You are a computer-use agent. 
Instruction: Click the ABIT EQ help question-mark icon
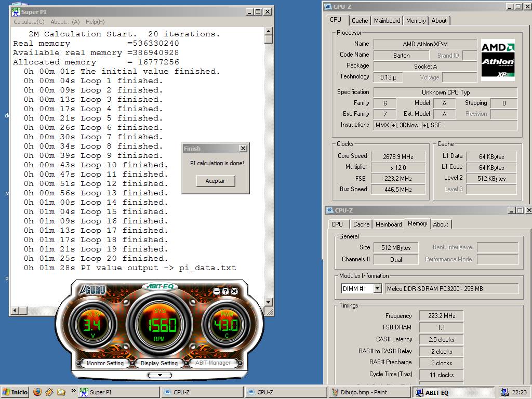coord(225,291)
